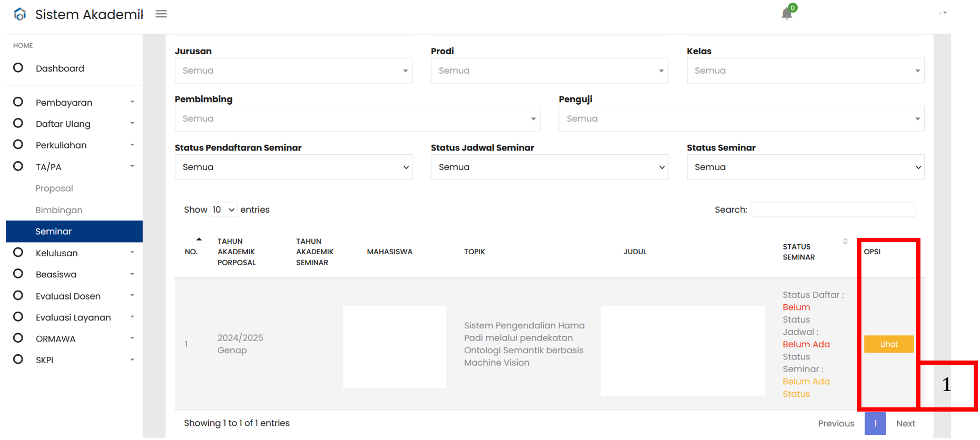
Task: Click the yellow Lihat button
Action: 889,344
